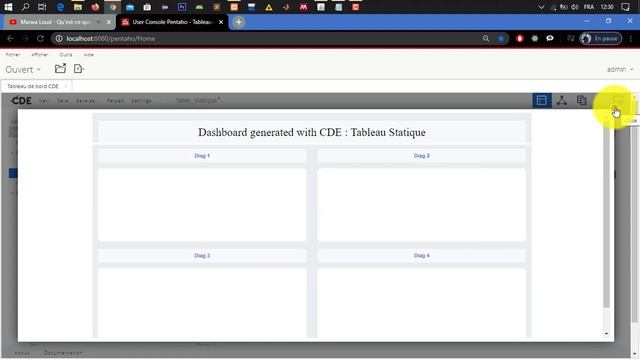
Task: Expand the Ouvert perspective dropdown
Action: [23, 69]
